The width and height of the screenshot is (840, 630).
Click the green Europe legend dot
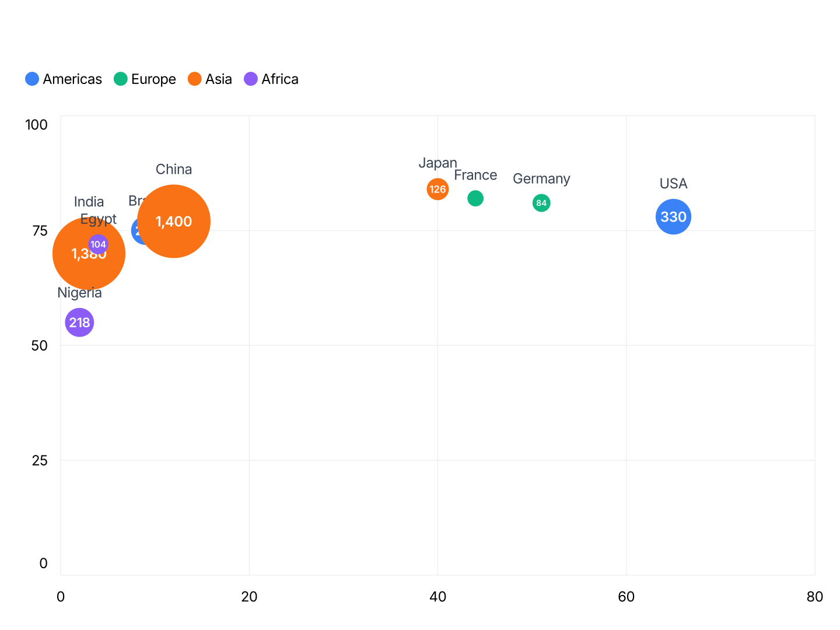point(121,79)
